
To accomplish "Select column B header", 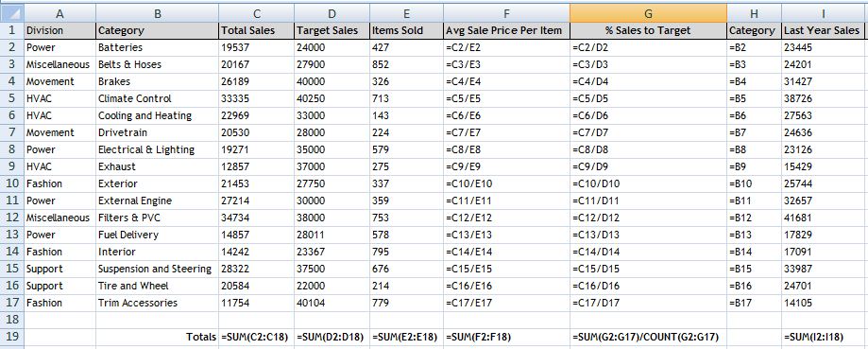I will point(157,13).
